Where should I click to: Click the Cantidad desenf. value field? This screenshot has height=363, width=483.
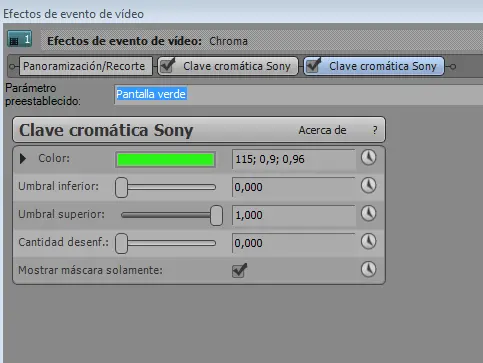294,243
